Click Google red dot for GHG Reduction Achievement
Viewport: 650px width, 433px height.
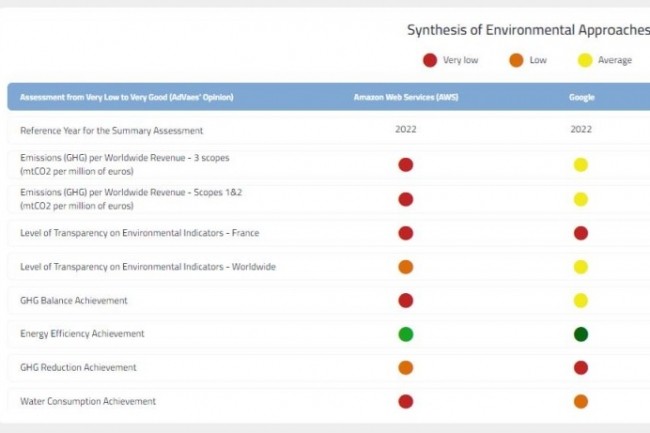tap(581, 368)
